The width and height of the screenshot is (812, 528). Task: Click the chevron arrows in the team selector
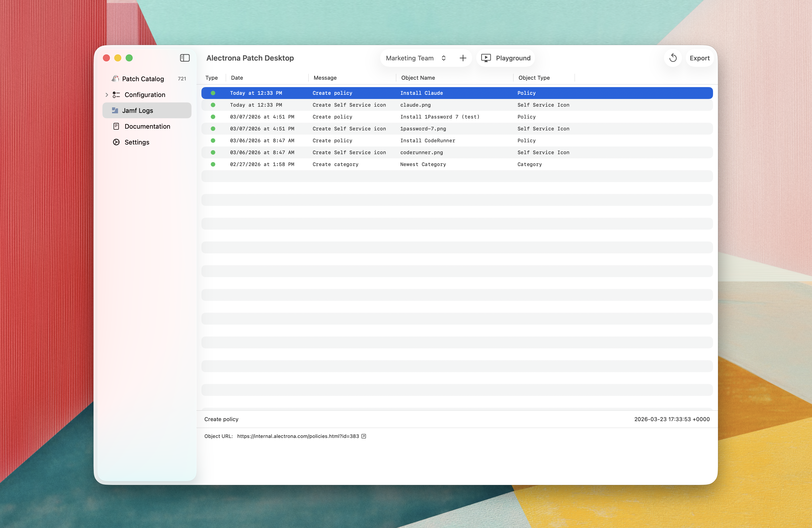click(444, 58)
